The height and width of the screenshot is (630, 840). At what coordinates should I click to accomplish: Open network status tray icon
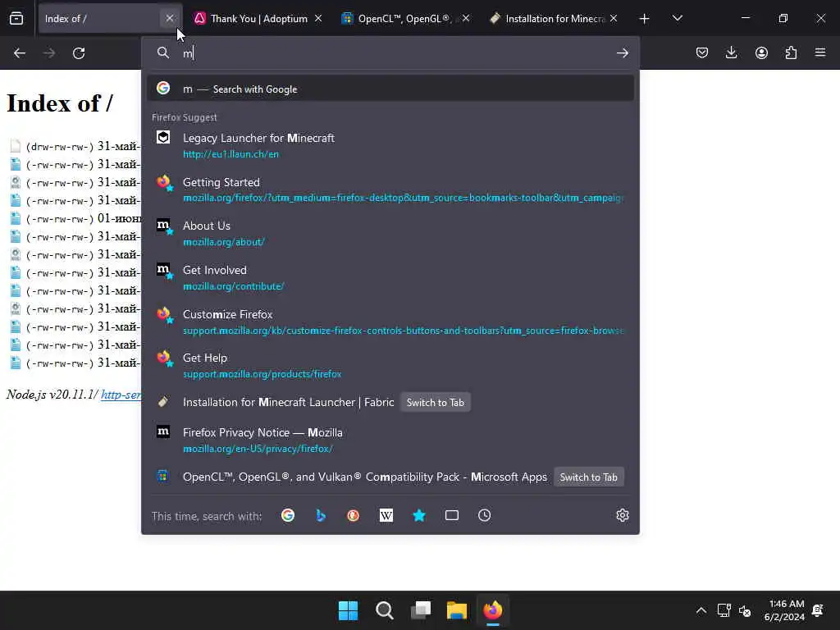click(x=724, y=610)
